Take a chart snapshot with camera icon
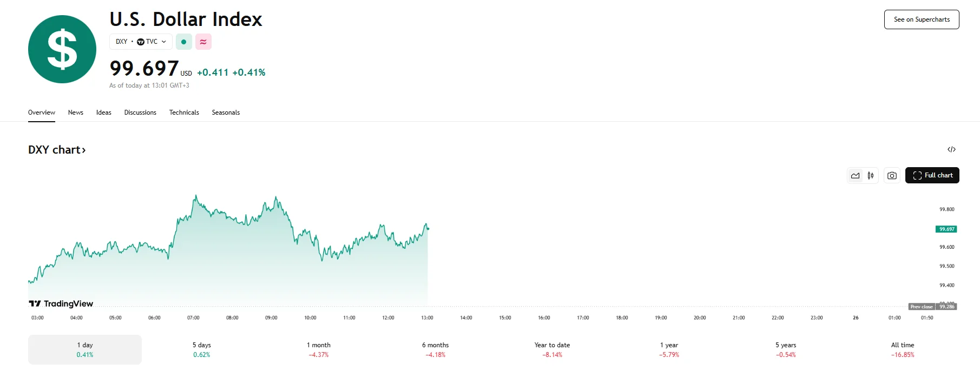The image size is (980, 377). 892,175
